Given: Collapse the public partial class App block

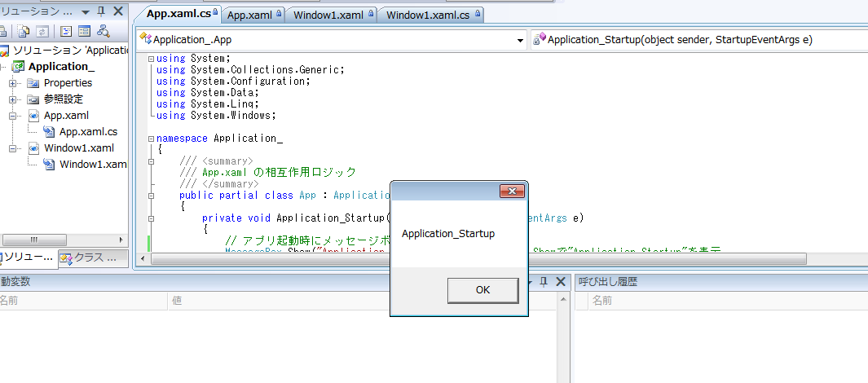Looking at the screenshot, I should click(x=151, y=196).
